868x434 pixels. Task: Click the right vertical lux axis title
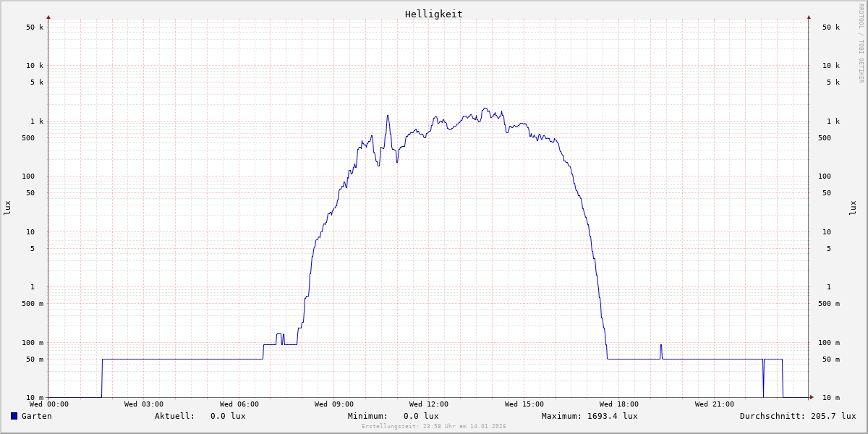coord(853,208)
